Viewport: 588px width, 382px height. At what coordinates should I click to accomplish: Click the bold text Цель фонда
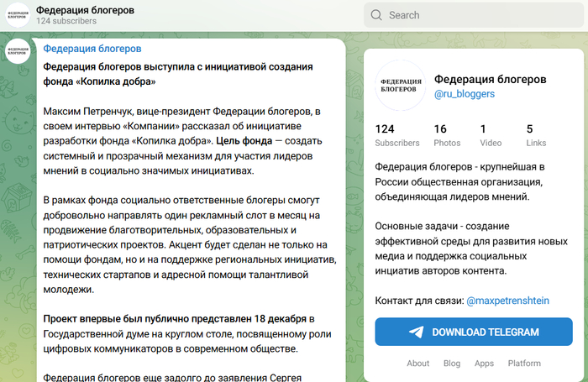[x=244, y=141]
